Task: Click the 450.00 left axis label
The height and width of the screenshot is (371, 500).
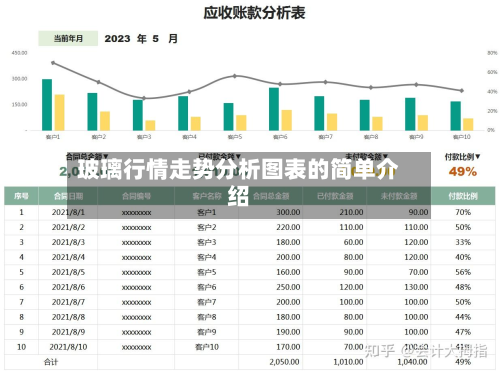Action: (19, 53)
